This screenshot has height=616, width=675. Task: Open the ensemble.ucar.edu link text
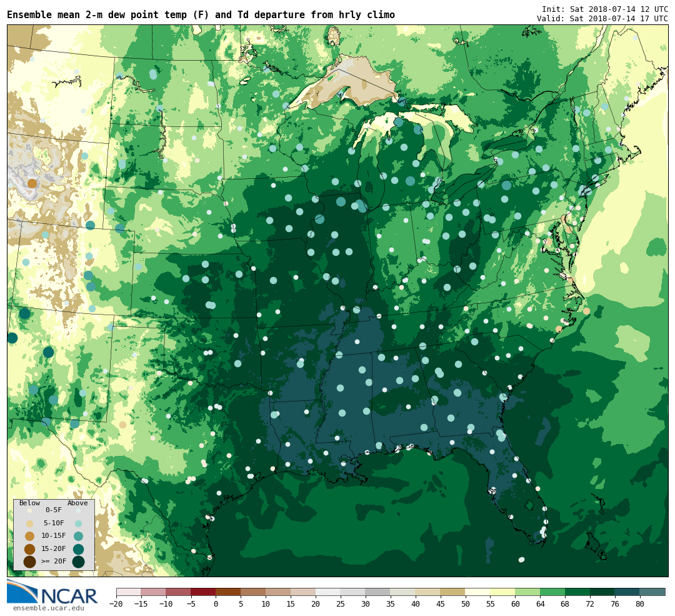(48, 608)
